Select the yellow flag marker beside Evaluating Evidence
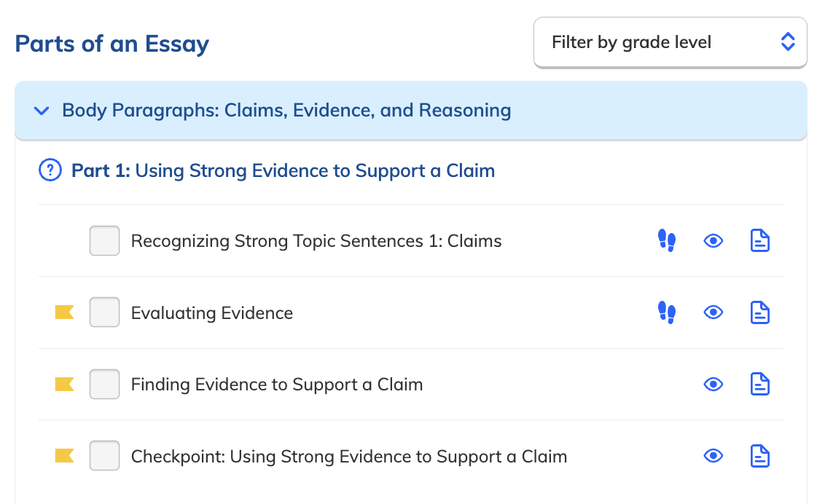This screenshot has width=825, height=504. 64,312
